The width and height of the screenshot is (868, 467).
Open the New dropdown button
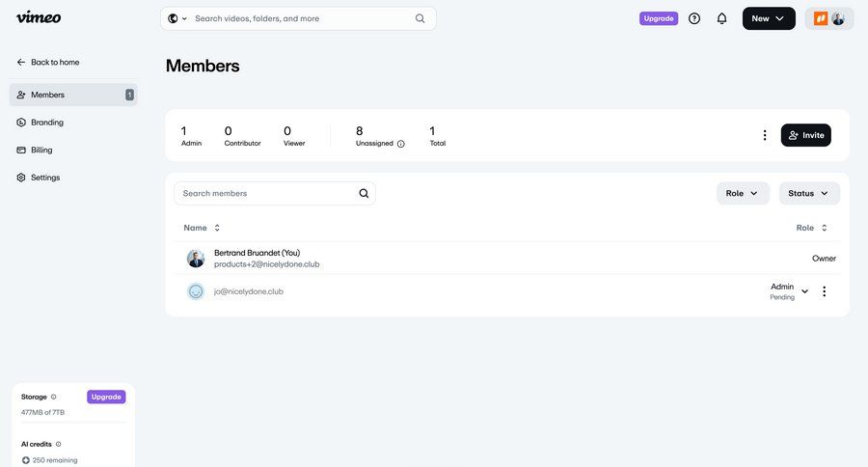768,18
